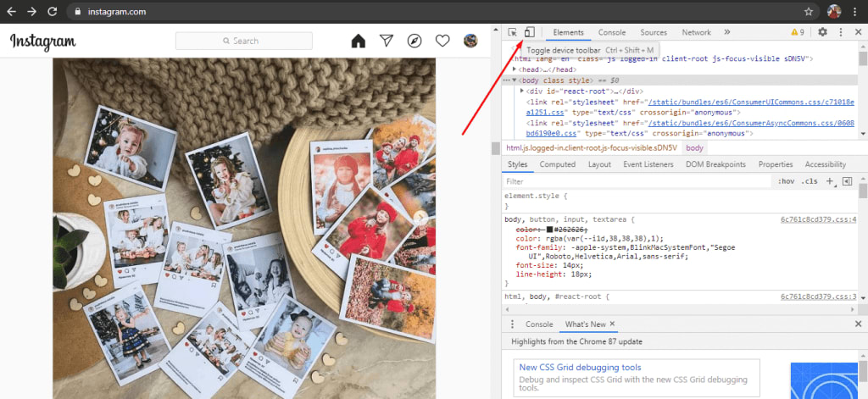The height and width of the screenshot is (399, 868).
Task: Toggle the .cls class editor button
Action: tap(809, 181)
